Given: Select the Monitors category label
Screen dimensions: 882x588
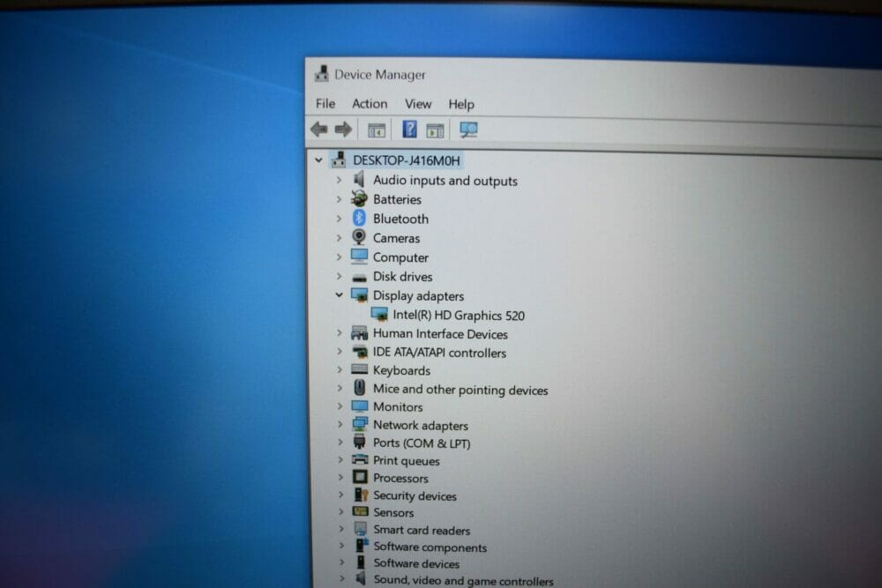Looking at the screenshot, I should pyautogui.click(x=398, y=406).
